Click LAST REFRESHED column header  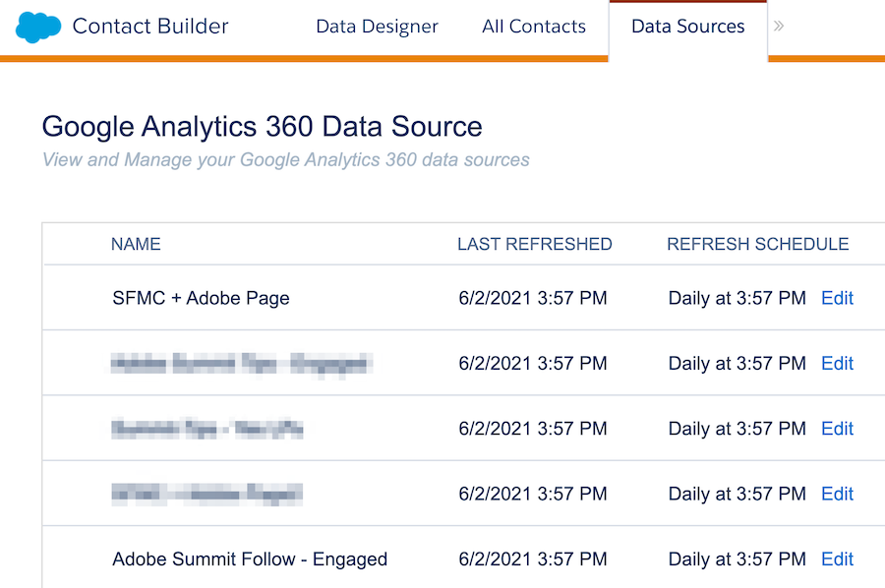click(x=535, y=244)
